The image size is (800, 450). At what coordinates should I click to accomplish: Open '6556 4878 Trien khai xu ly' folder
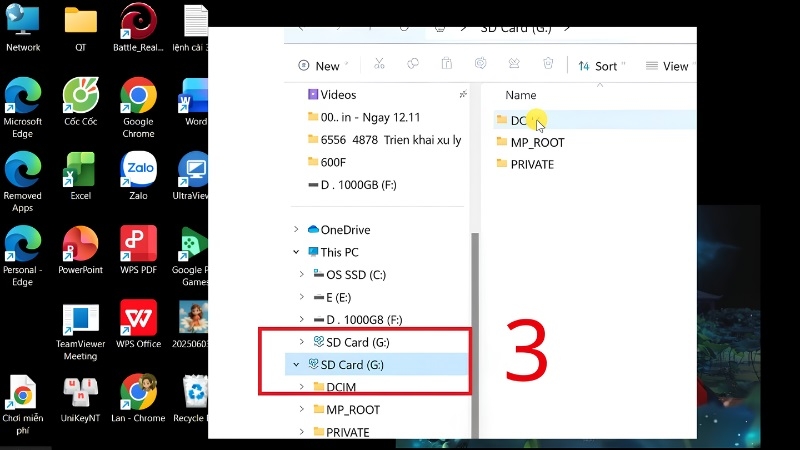pos(385,140)
